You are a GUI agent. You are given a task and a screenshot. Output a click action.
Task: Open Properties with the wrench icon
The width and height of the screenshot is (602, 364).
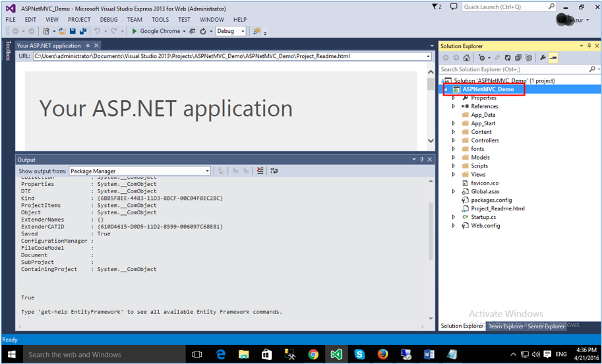pyautogui.click(x=543, y=57)
